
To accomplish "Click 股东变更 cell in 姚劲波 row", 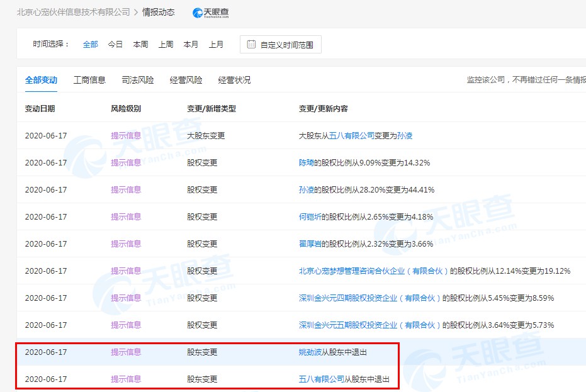I will tap(202, 352).
